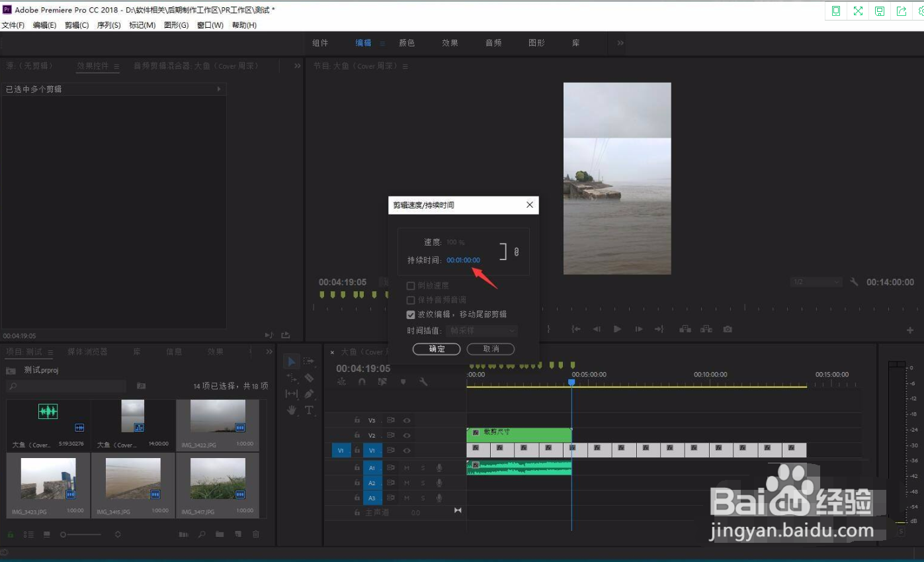Select the Ripple Edit tool
The image size is (924, 562).
click(292, 378)
